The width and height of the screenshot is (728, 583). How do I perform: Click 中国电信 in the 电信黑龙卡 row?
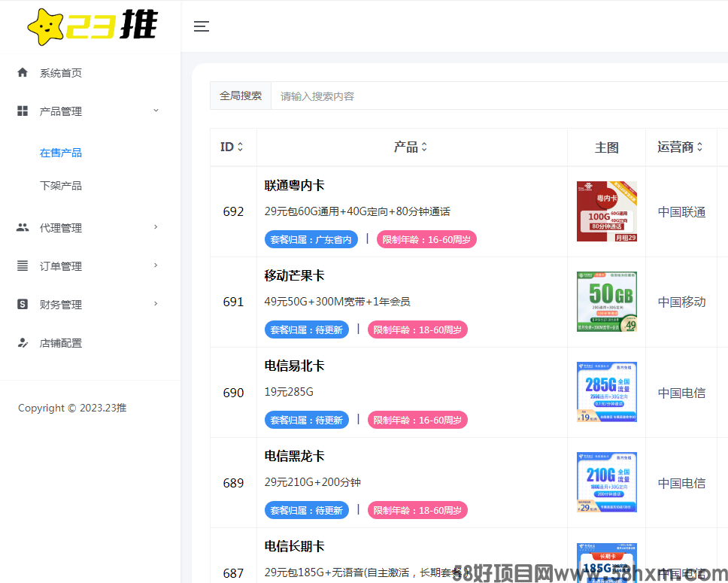(681, 483)
